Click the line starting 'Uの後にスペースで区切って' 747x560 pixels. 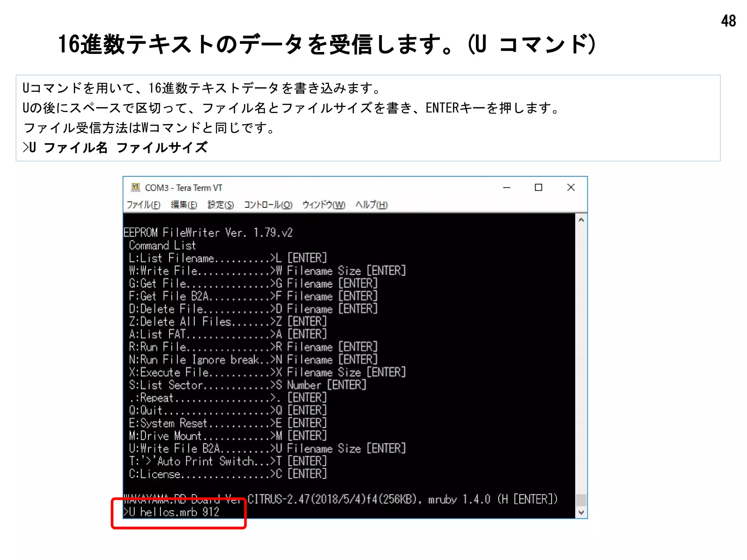coord(291,108)
